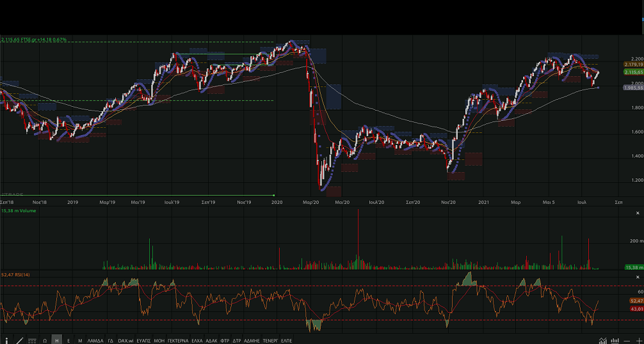Screen dimensions: 644x344
Task: Select monthly M timeframe
Action: click(80, 340)
